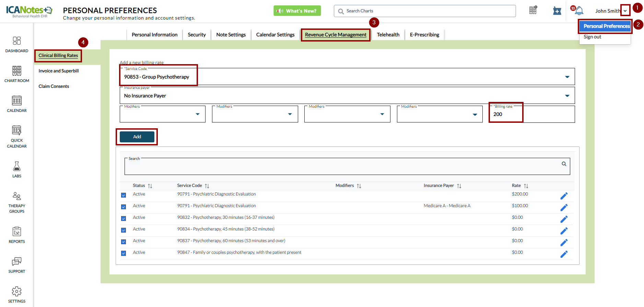Expand the first Modifiers dropdown
This screenshot has width=644, height=307.
(197, 114)
